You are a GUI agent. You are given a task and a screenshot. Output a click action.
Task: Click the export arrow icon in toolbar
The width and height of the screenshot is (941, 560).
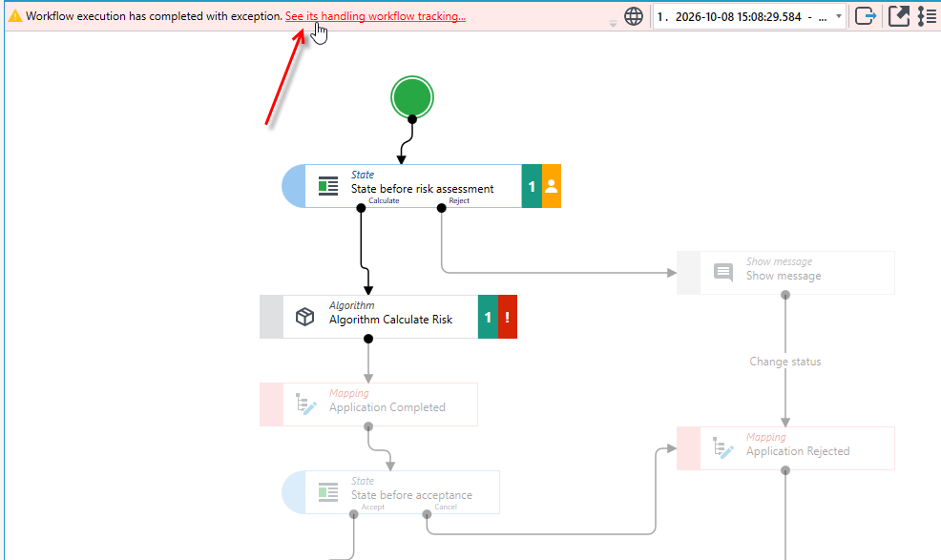[866, 16]
